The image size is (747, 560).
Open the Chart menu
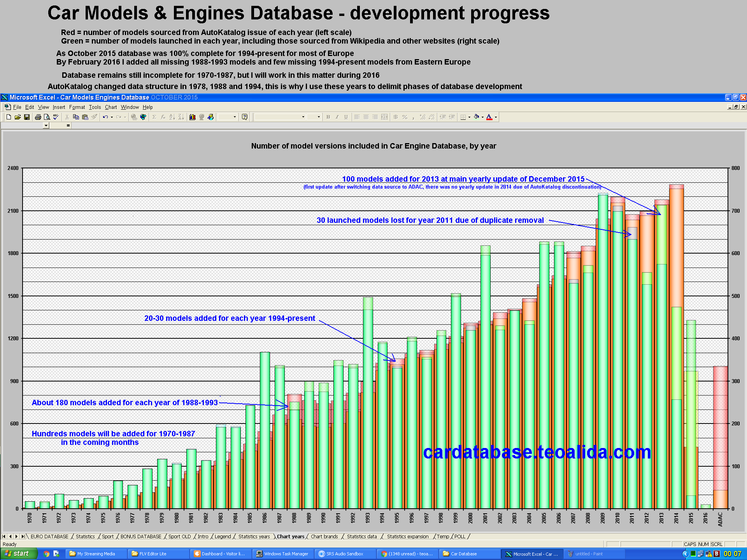click(x=110, y=107)
